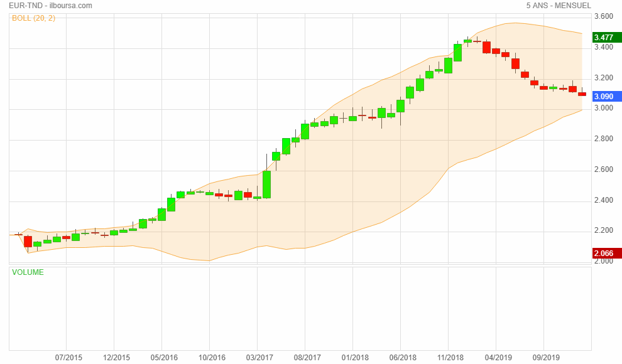Click the 07/2015 date axis label
Screen dimensions: 622x364
point(68,357)
